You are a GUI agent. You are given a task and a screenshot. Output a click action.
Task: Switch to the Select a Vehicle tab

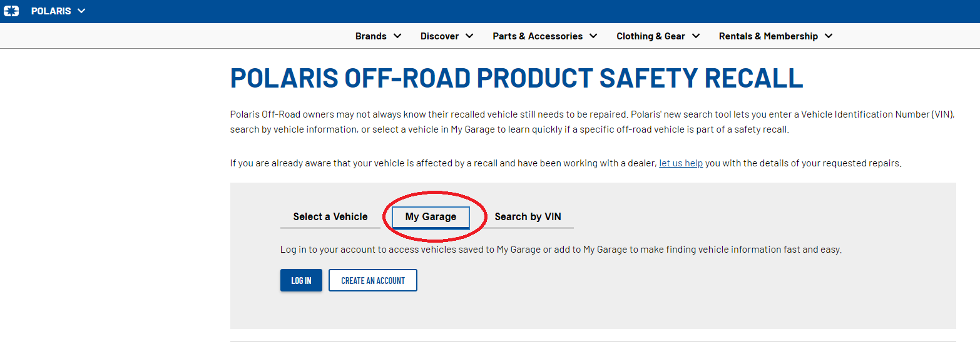[330, 217]
